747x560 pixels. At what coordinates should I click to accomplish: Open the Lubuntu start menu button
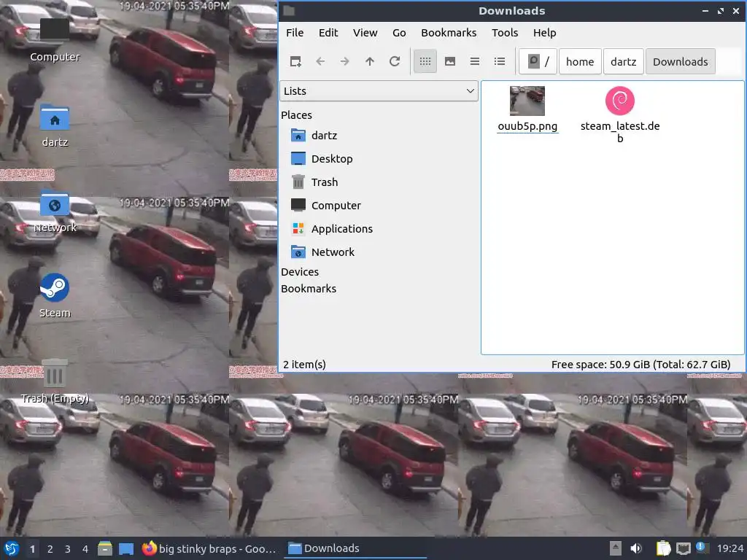12,548
